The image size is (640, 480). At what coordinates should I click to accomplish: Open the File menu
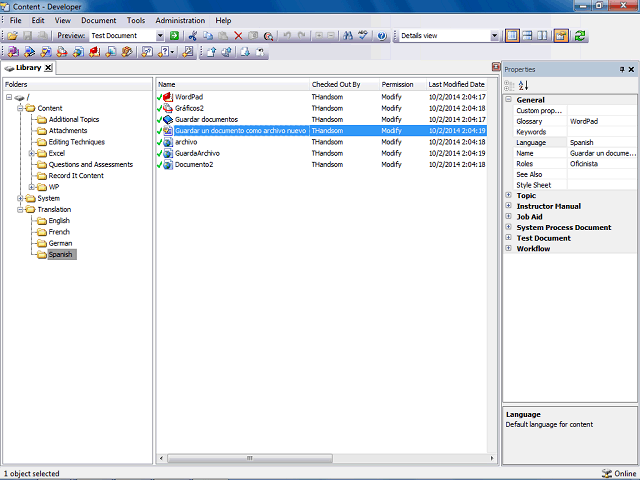16,20
